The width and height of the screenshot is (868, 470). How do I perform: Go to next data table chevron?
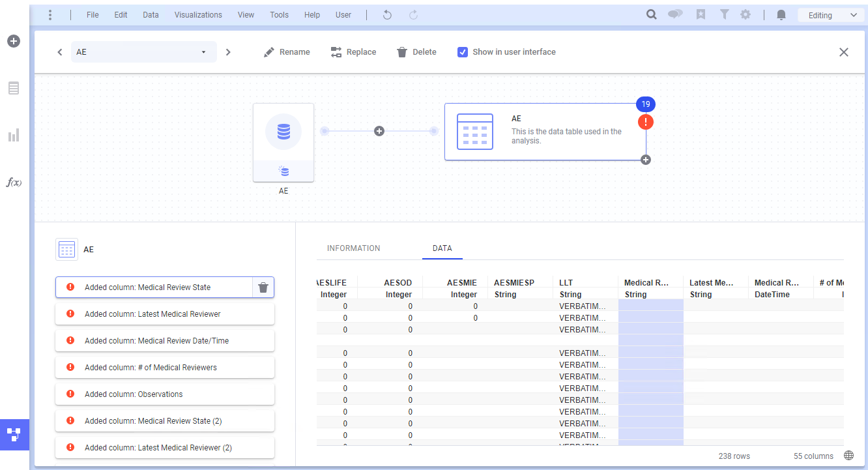point(228,52)
